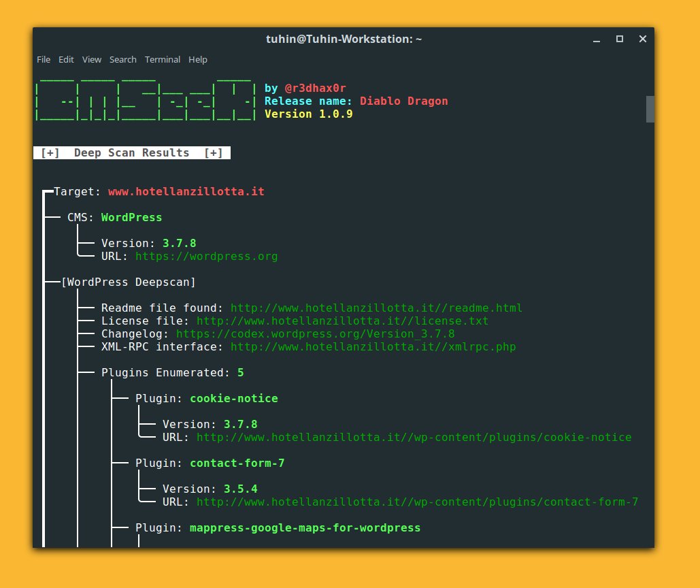
Task: Click the cookie-notice Version 3.7.8 value
Action: click(241, 424)
